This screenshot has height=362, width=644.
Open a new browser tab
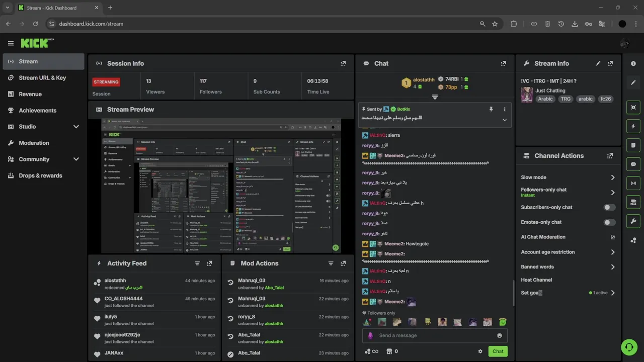pyautogui.click(x=110, y=8)
